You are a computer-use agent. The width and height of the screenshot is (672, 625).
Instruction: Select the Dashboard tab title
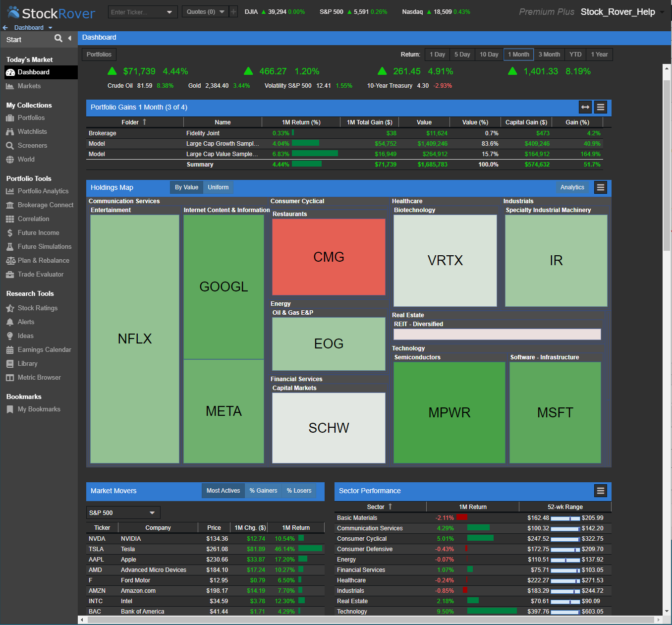(99, 38)
